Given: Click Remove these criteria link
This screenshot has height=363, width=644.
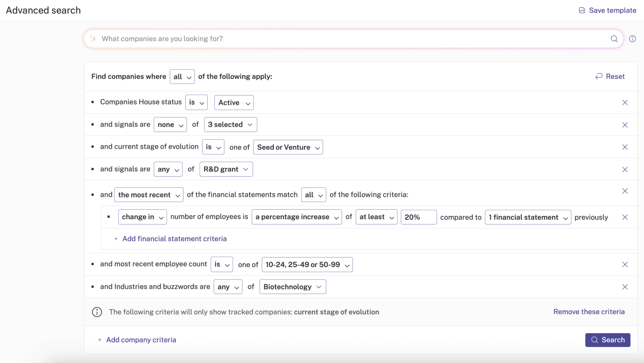Looking at the screenshot, I should tap(589, 312).
